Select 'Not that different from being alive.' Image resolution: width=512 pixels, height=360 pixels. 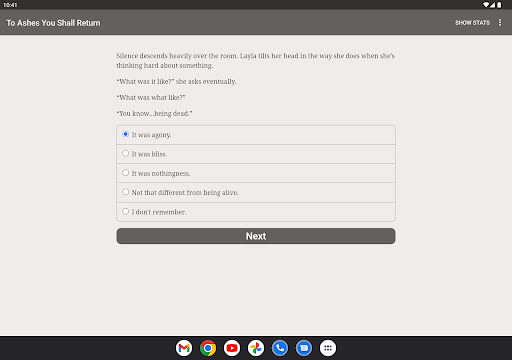click(x=256, y=193)
